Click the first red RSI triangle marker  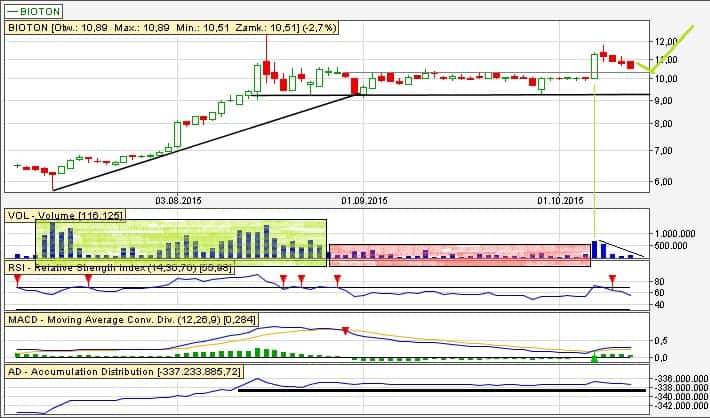[17, 278]
